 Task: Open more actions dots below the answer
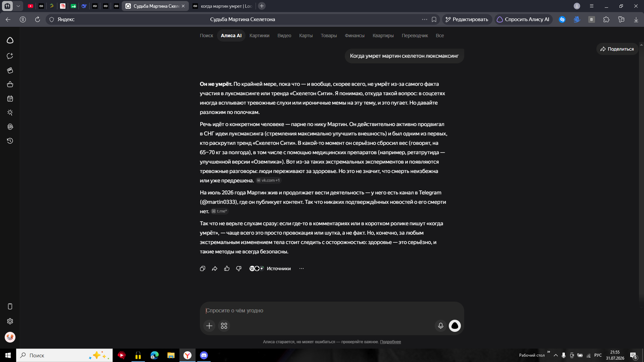tap(302, 268)
